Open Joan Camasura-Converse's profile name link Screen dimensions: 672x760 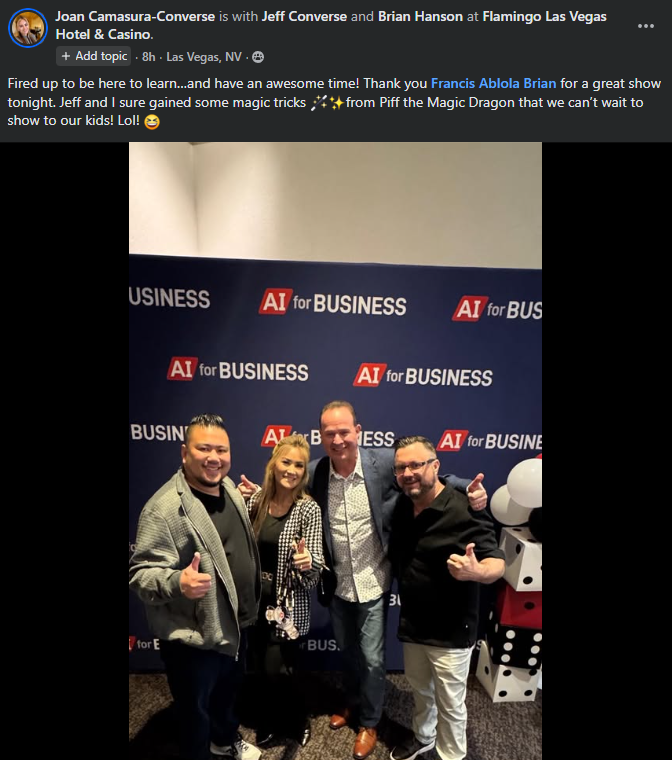pyautogui.click(x=135, y=16)
